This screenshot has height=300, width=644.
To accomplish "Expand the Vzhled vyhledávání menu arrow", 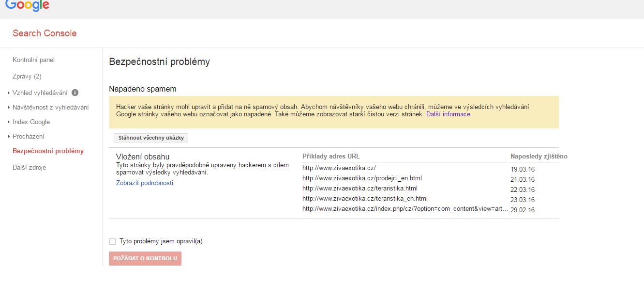I will (x=9, y=93).
